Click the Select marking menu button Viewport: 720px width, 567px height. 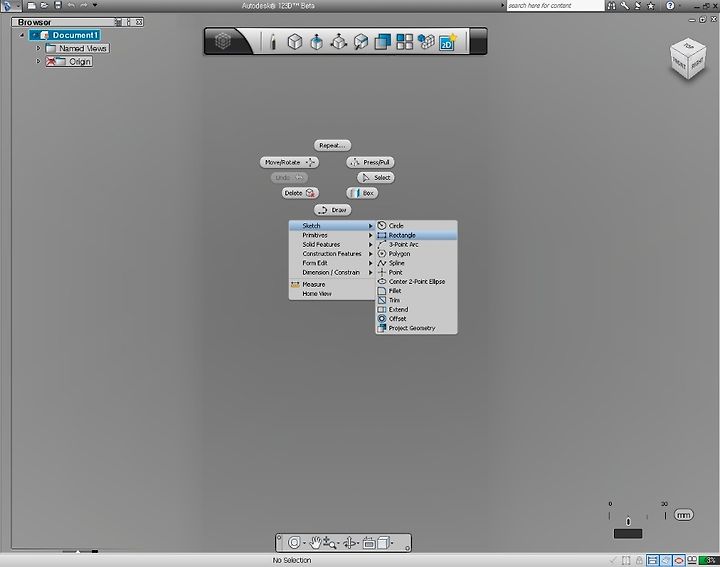pyautogui.click(x=376, y=178)
